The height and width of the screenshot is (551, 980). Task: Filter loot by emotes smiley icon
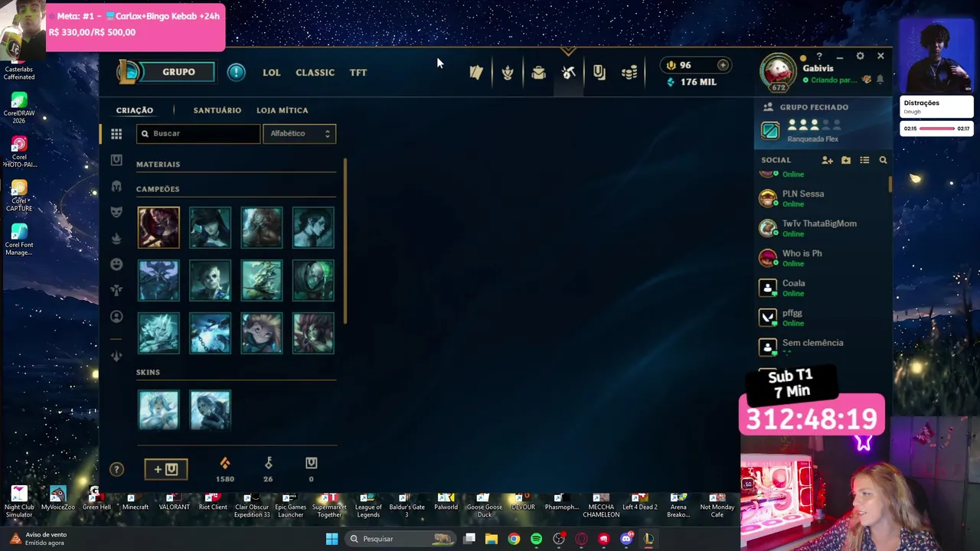coord(116,264)
